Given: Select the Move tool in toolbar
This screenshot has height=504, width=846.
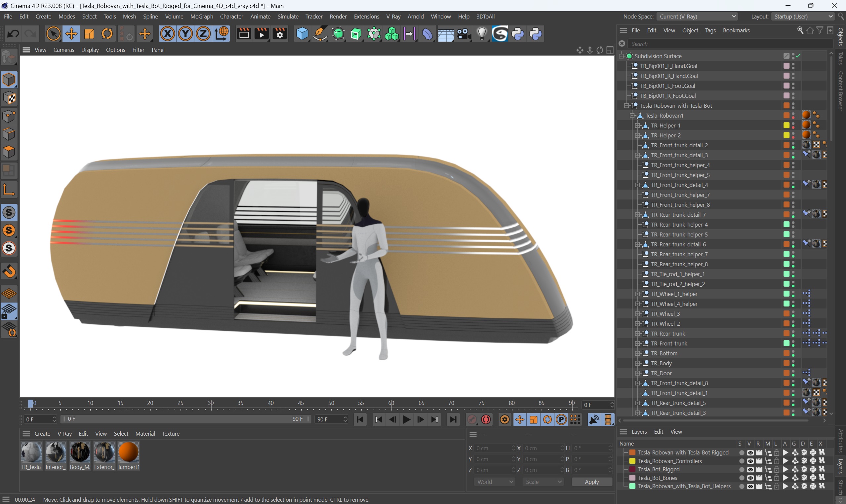Looking at the screenshot, I should (71, 34).
